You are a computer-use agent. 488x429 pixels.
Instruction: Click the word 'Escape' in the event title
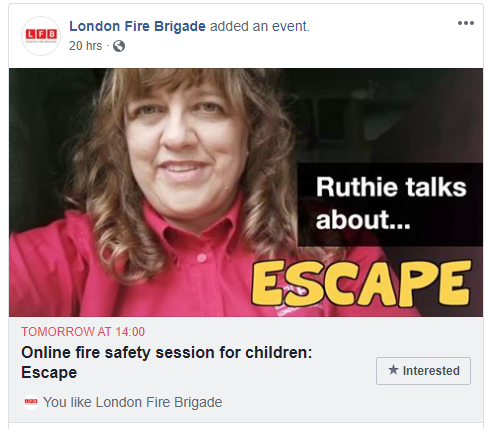point(49,372)
